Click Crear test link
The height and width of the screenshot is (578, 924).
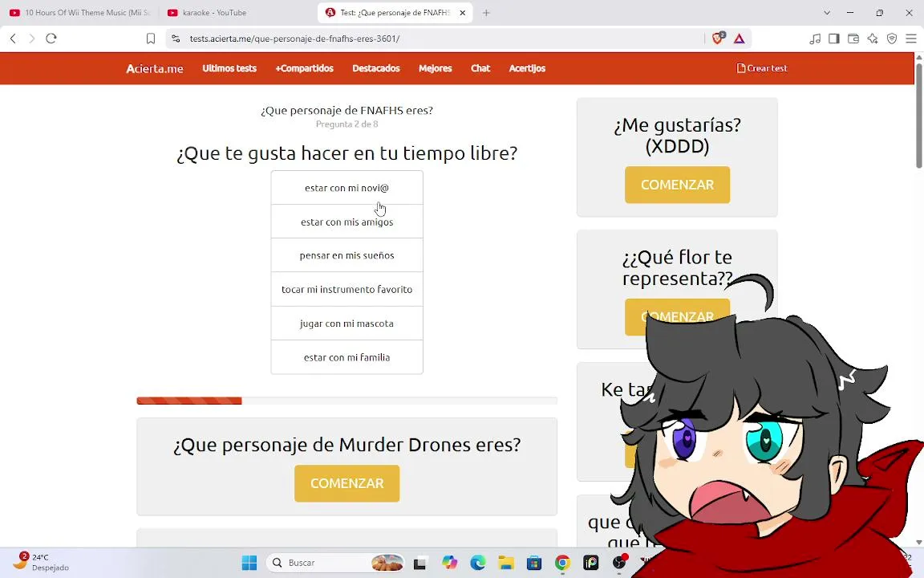pos(762,68)
